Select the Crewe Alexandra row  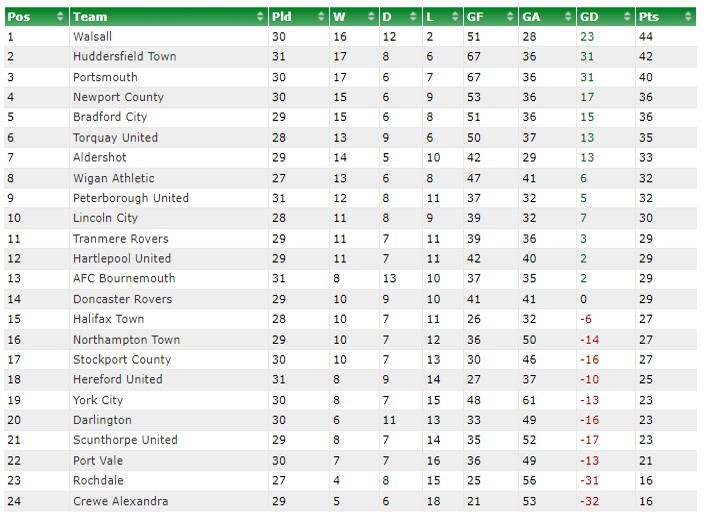[350, 501]
